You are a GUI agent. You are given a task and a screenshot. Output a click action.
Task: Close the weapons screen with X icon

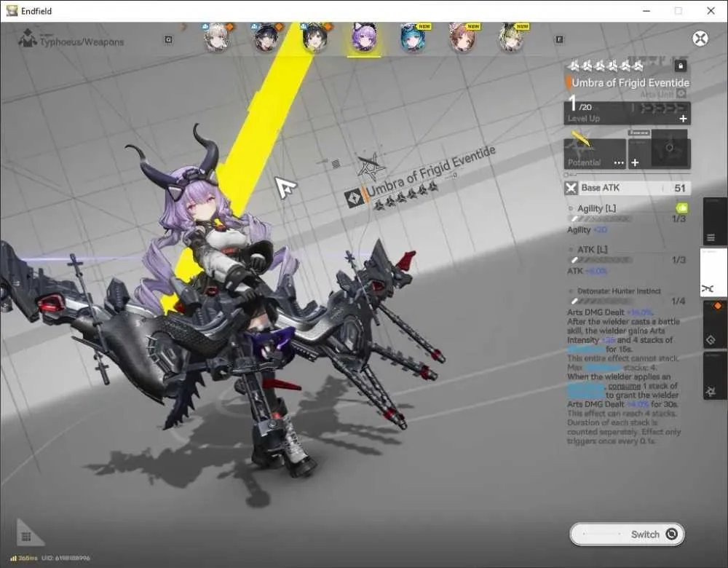pos(700,38)
